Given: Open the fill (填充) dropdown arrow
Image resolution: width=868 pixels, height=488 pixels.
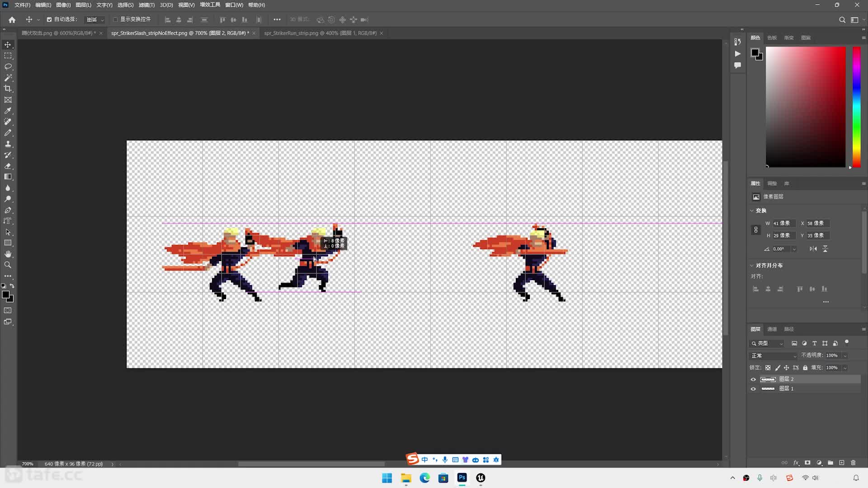Looking at the screenshot, I should [845, 368].
